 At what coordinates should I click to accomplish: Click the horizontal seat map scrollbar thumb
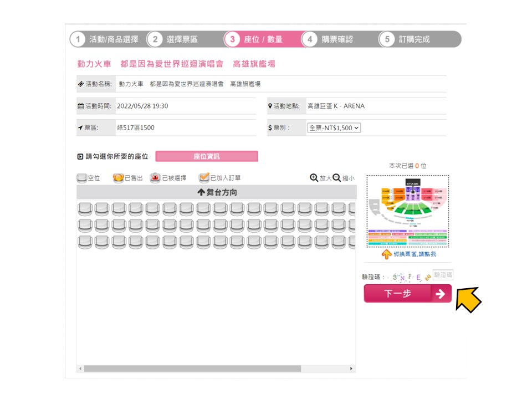[192, 369]
